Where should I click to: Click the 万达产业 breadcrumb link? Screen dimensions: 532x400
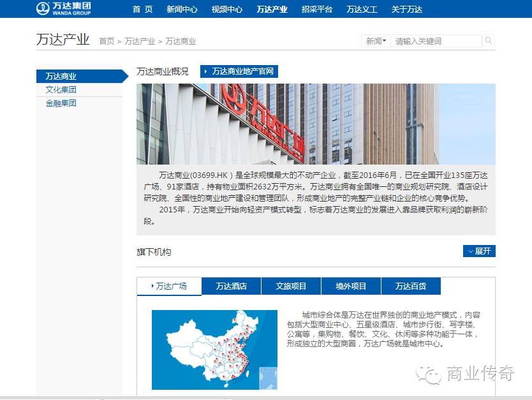140,41
